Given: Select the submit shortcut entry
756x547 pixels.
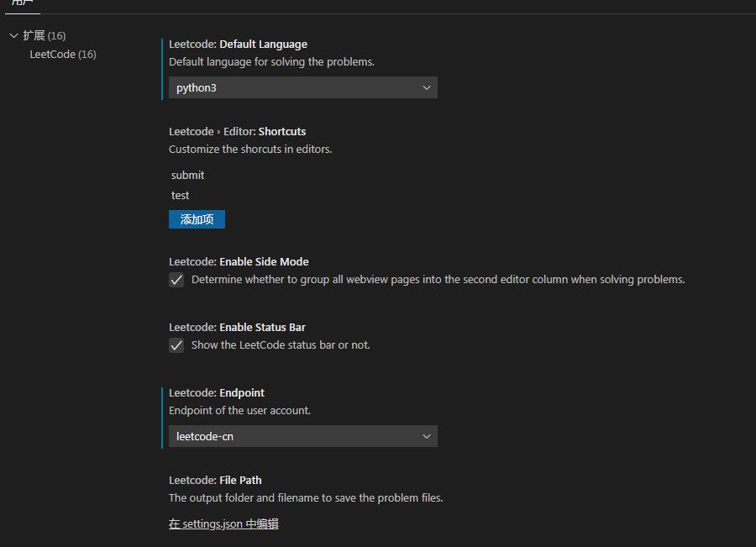Looking at the screenshot, I should (x=187, y=175).
